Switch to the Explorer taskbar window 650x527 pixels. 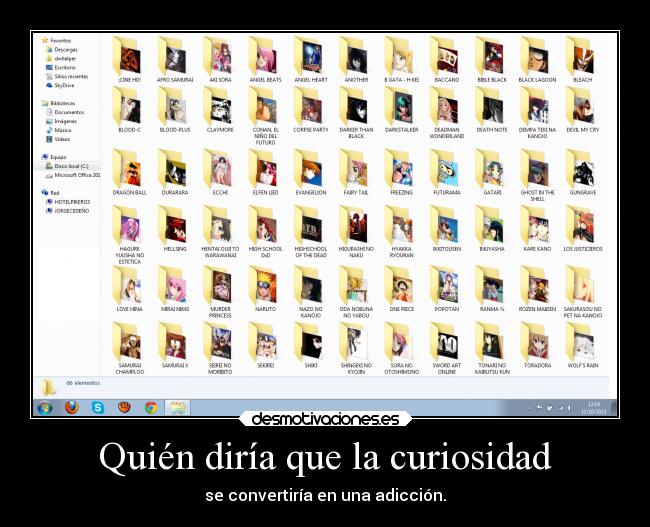pos(177,408)
